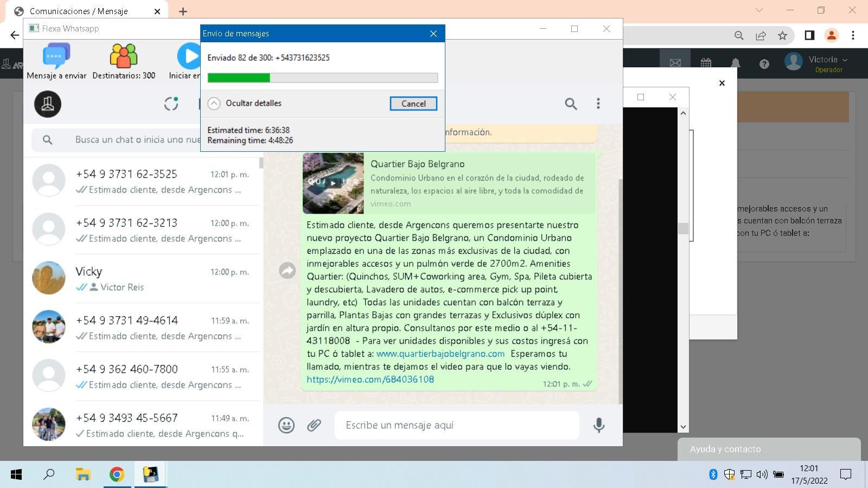Click web app mail envelope icon
This screenshot has width=868, height=488.
tap(675, 63)
